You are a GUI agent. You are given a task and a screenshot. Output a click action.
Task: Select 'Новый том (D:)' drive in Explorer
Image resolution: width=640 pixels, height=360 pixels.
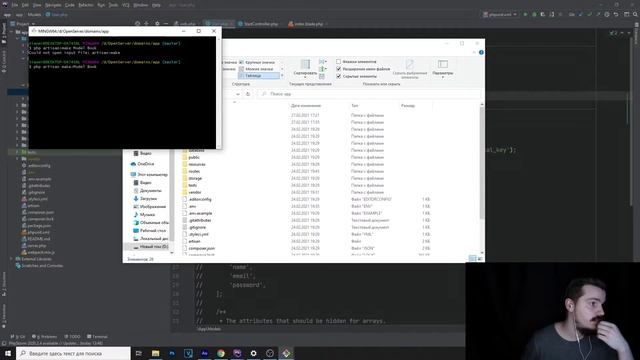(150, 247)
